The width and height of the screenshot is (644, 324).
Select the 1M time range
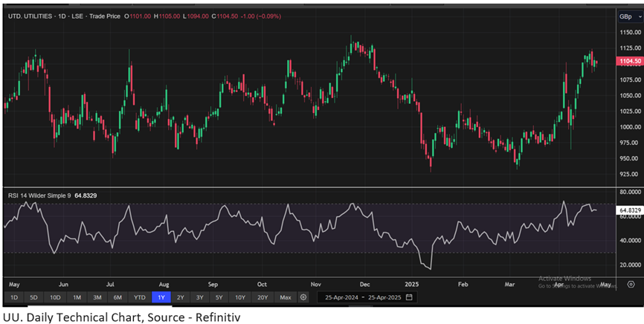77,297
